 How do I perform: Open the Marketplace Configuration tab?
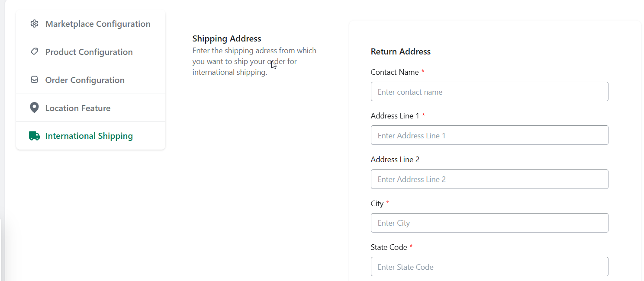coord(91,24)
